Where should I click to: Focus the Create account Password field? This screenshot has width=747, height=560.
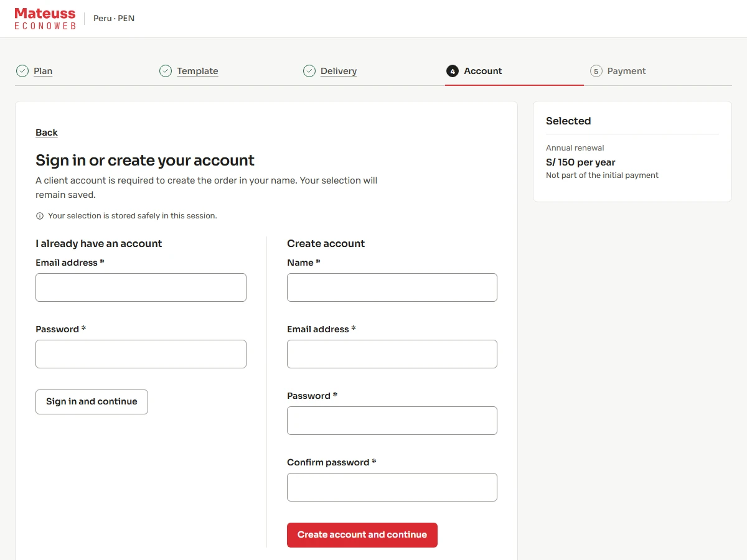pyautogui.click(x=392, y=421)
